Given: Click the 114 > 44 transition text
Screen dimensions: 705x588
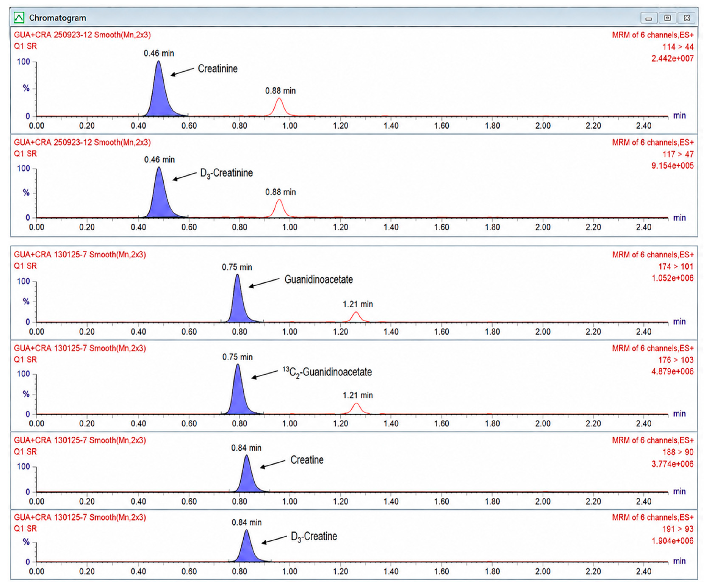Looking at the screenshot, I should [678, 47].
